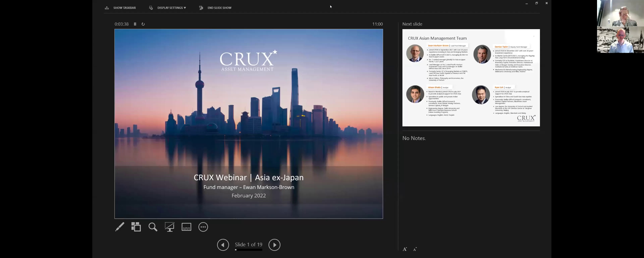
Task: Click the slide progress bar
Action: 249,250
